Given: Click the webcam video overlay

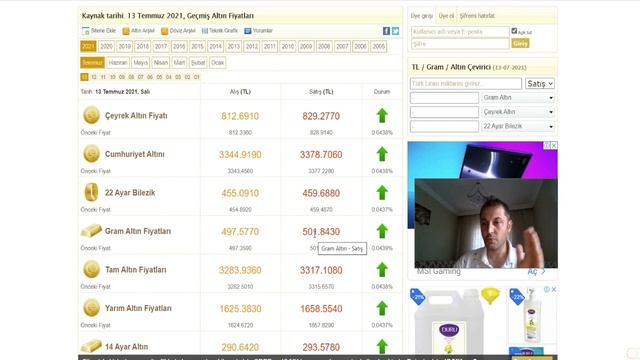Looking at the screenshot, I should pos(486,223).
